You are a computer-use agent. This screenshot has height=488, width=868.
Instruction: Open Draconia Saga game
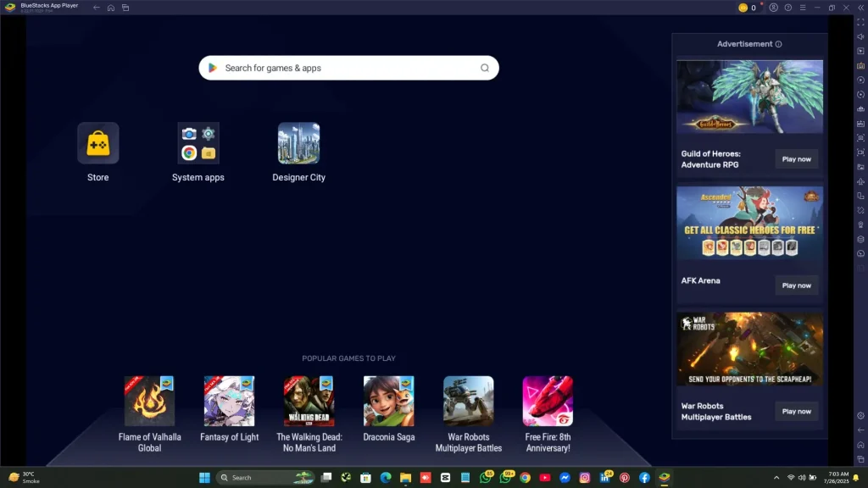[x=388, y=401]
